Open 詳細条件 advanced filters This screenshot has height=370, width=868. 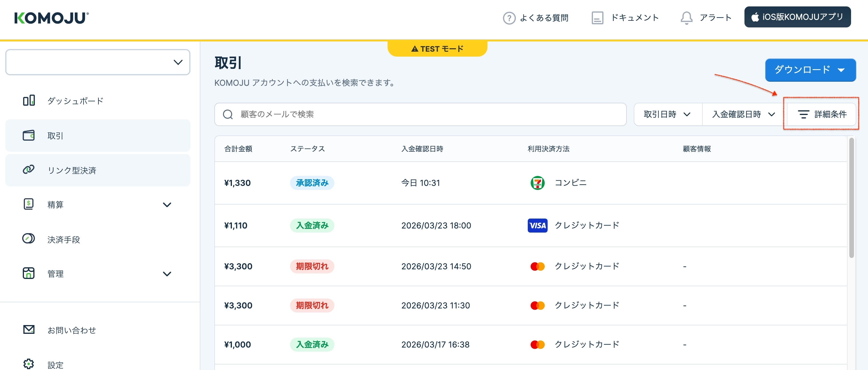pos(822,114)
